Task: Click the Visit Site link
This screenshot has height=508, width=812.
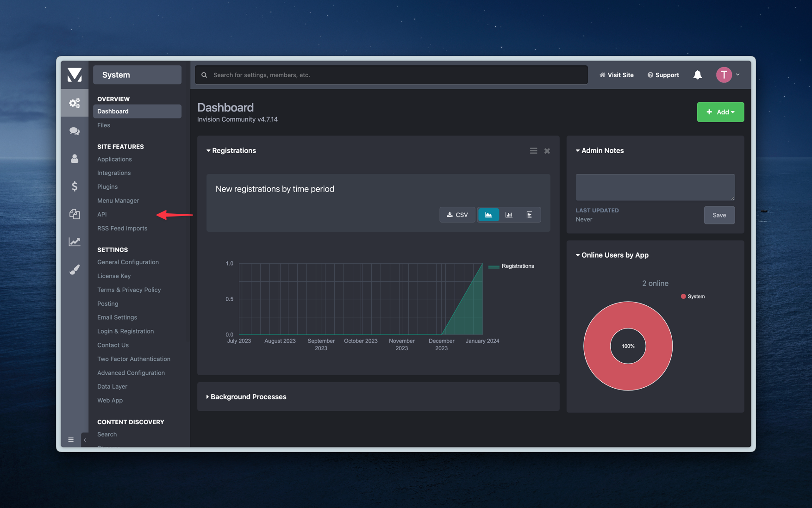Action: pos(616,74)
